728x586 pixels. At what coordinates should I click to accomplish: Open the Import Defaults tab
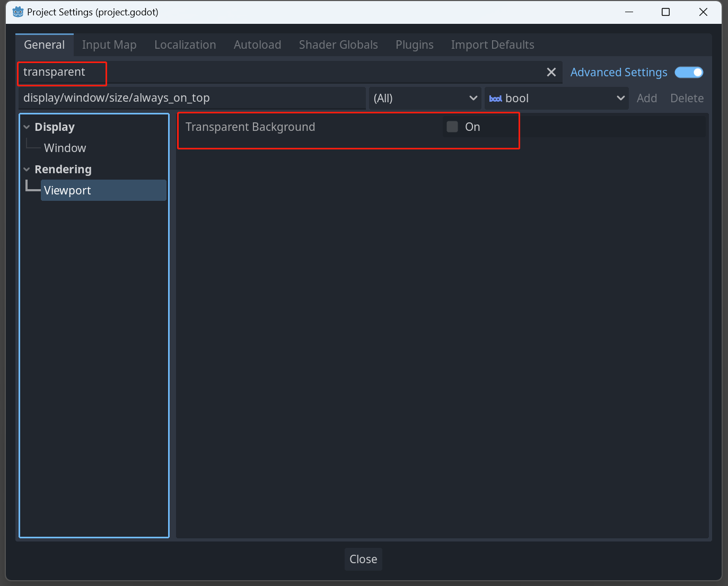tap(492, 45)
